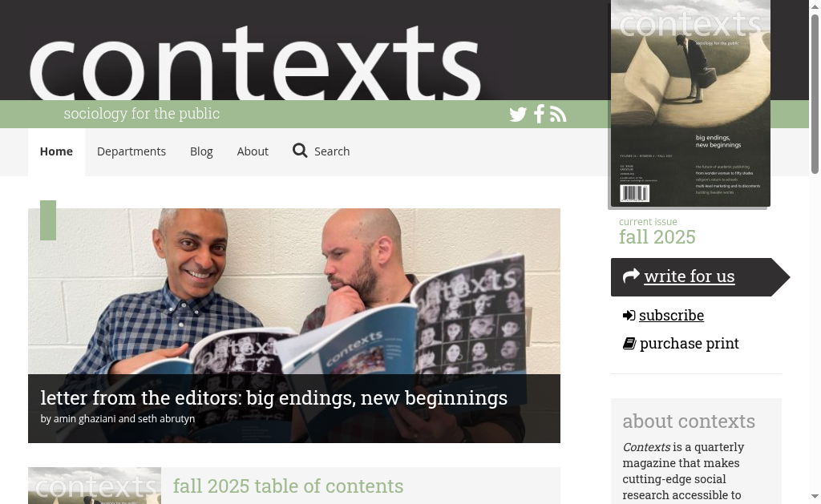
Task: Open the About page
Action: point(253,151)
